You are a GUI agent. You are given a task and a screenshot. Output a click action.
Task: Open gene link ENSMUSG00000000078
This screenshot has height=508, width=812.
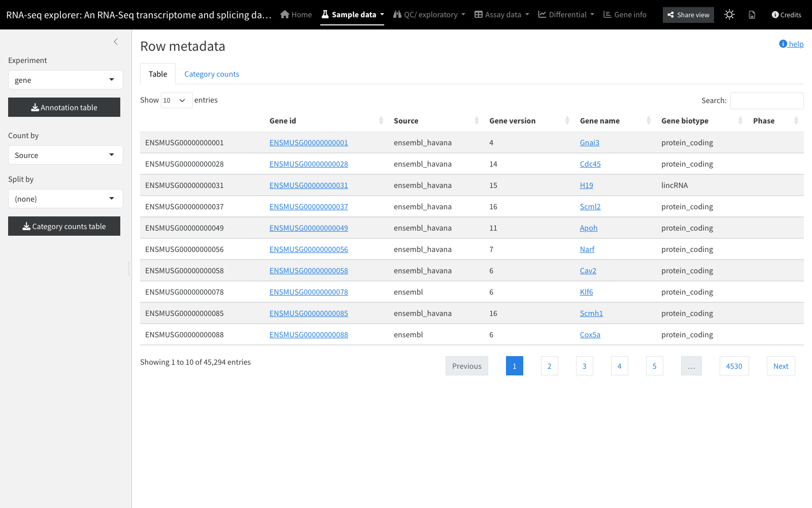pyautogui.click(x=309, y=292)
